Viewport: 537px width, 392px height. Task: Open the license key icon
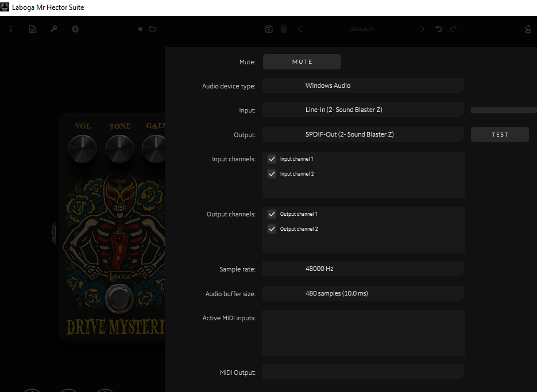[x=54, y=29]
